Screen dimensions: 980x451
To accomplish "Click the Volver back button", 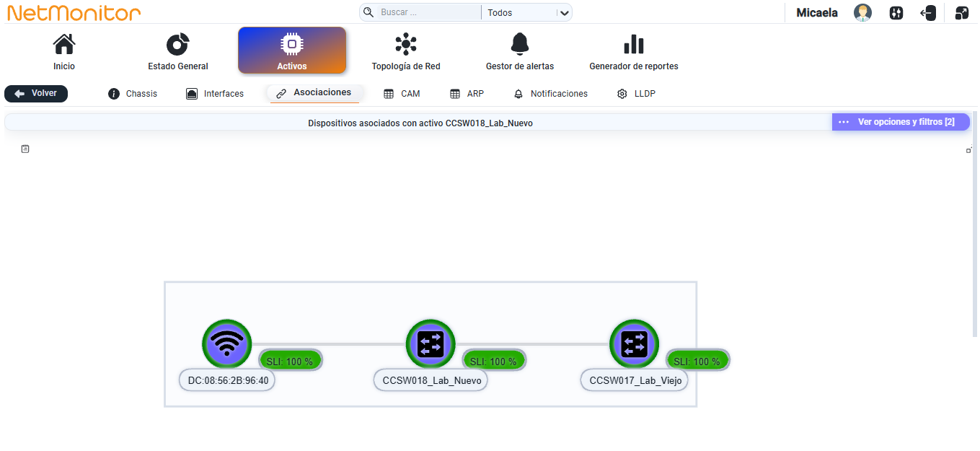I will [x=36, y=94].
